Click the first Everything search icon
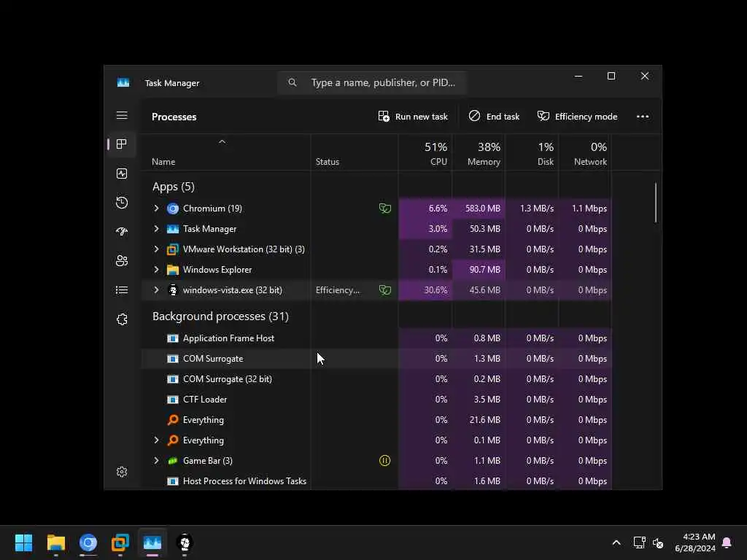 173,419
